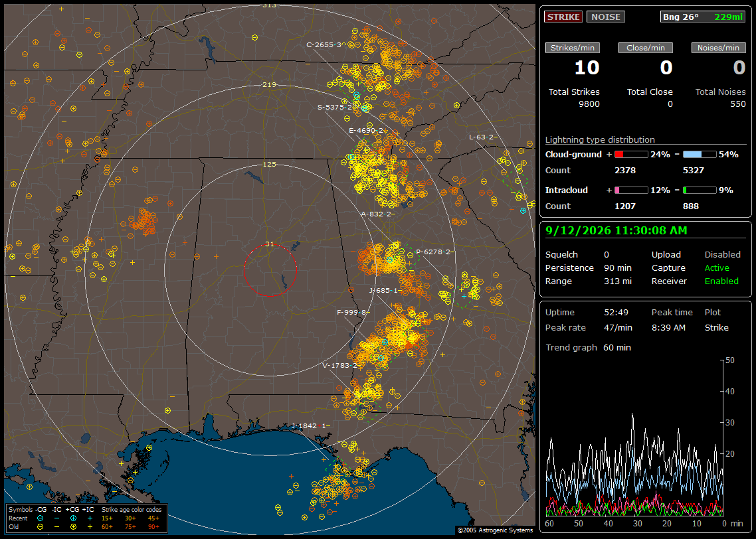
Task: Click the pink positive intracloud bar
Action: [631, 191]
